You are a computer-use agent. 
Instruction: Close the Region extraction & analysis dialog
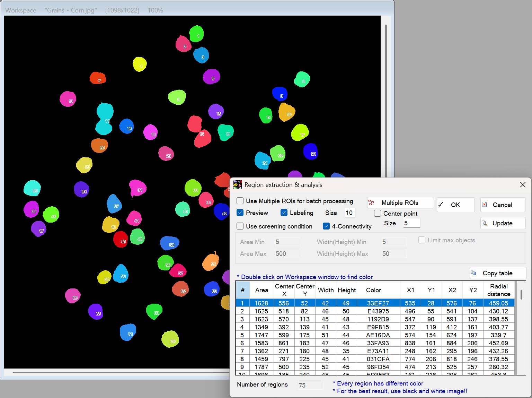(523, 185)
